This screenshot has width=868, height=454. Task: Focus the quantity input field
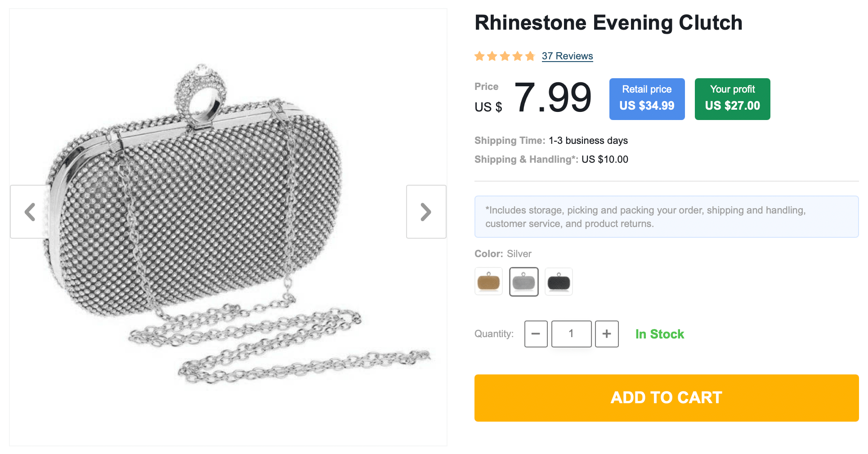click(571, 334)
